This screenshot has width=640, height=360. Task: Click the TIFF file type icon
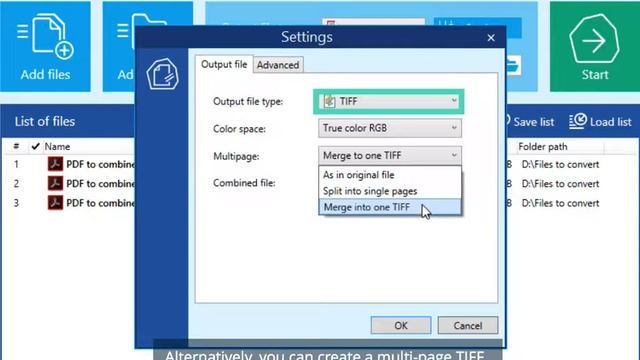click(x=329, y=101)
